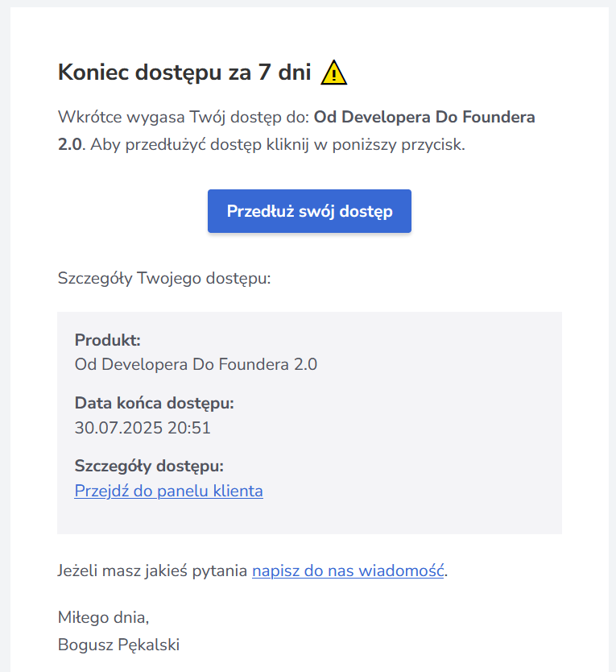Click bold 'Od Developera Do Foundera' text in intro
616x672 pixels.
click(x=424, y=117)
